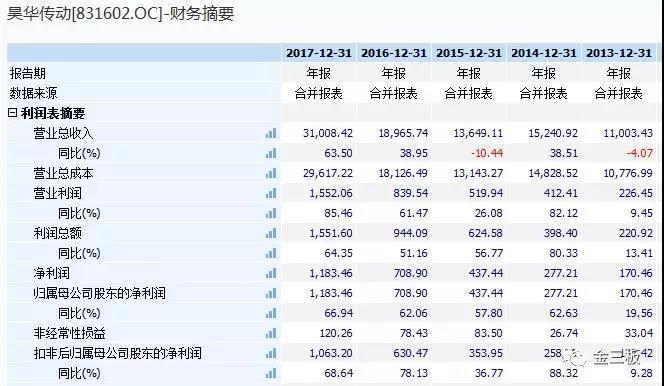Select revenue value 13,649.11
The width and height of the screenshot is (664, 386).
(x=478, y=133)
